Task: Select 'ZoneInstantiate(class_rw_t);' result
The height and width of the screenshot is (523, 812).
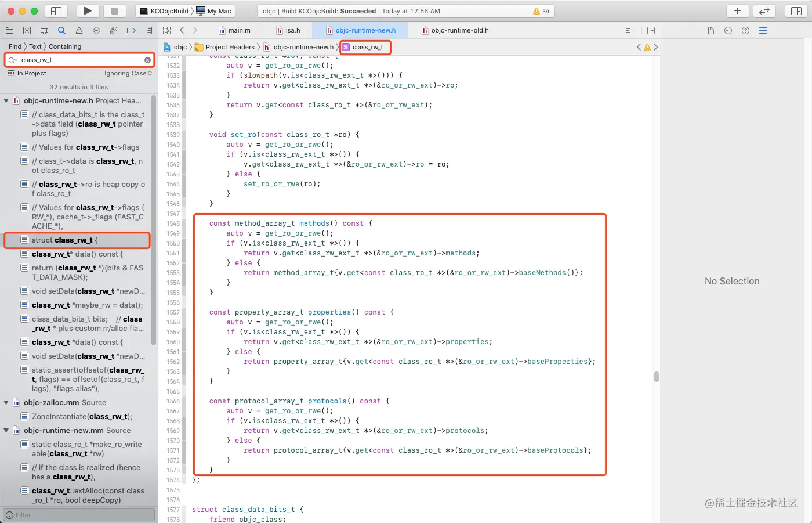Action: point(77,416)
